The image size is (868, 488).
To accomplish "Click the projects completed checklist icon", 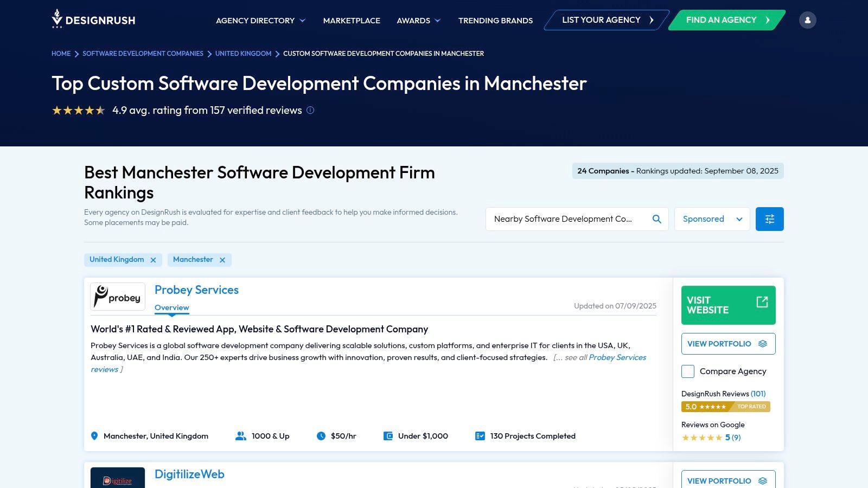I will point(480,436).
